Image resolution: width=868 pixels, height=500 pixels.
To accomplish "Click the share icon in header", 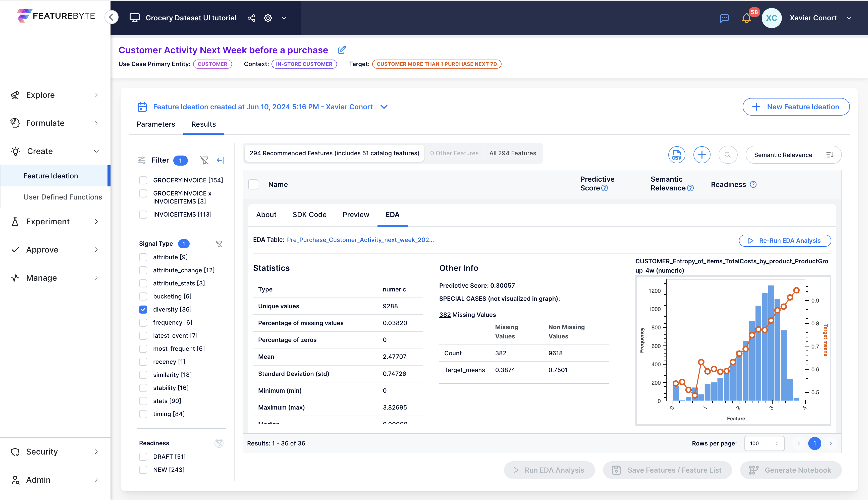I will (251, 18).
